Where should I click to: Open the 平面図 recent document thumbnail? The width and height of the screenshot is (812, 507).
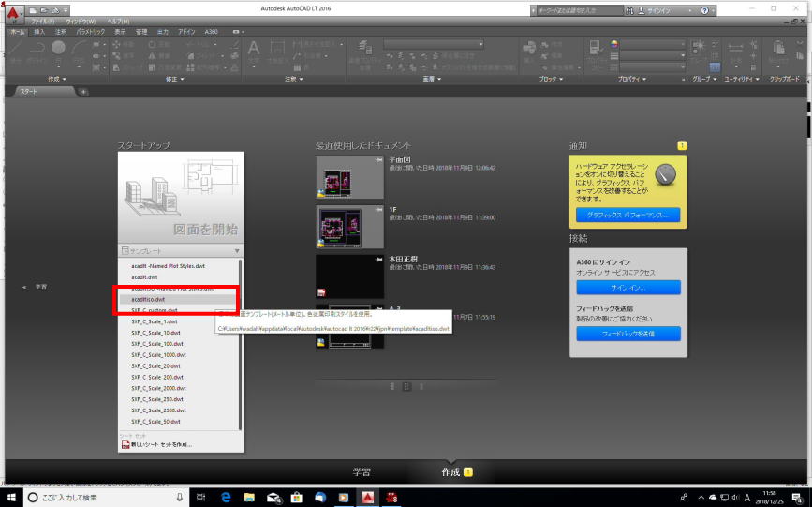point(350,177)
